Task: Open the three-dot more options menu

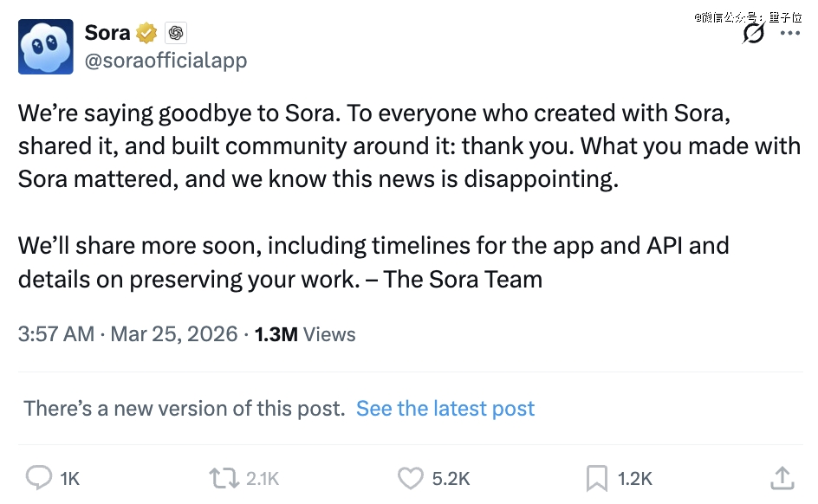Action: tap(790, 33)
